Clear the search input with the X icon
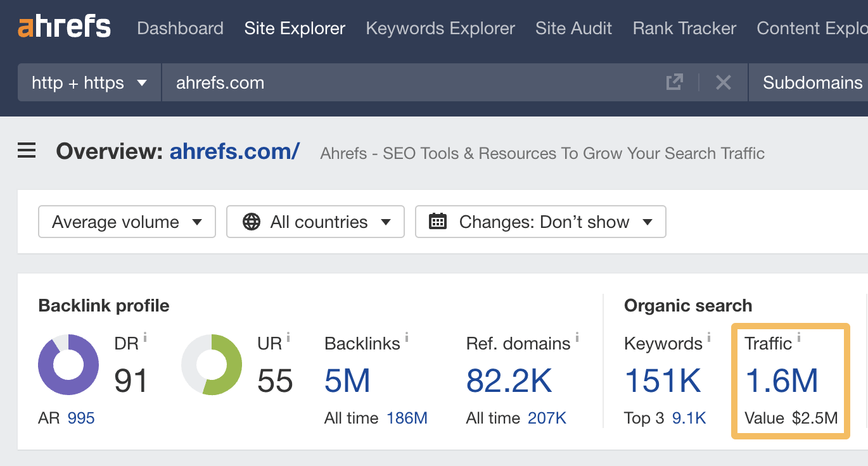Viewport: 868px width, 466px height. click(x=723, y=82)
